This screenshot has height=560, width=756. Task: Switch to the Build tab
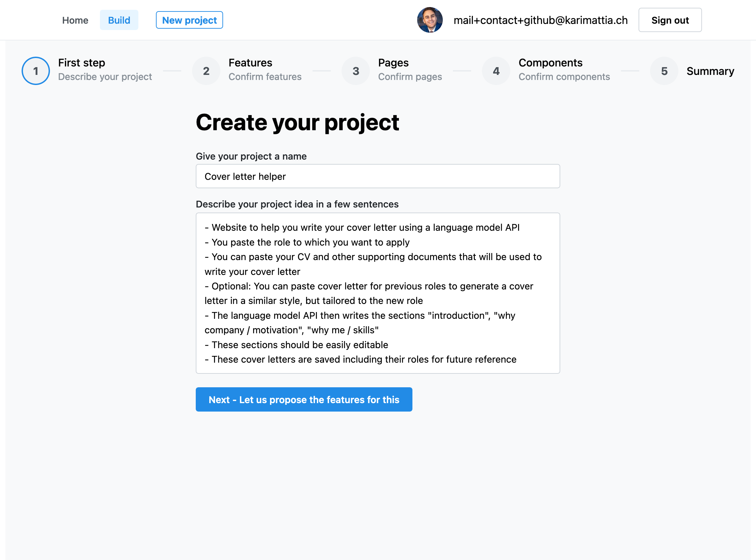[x=119, y=20]
